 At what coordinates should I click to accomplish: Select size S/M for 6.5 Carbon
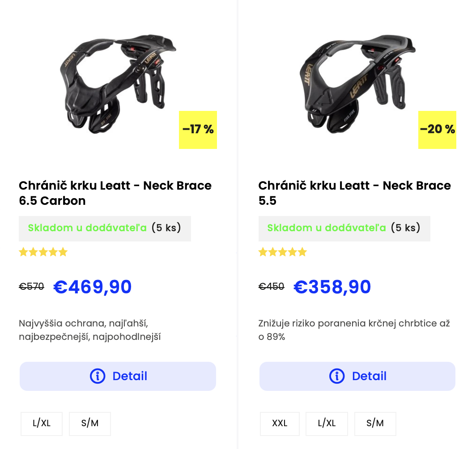(90, 424)
